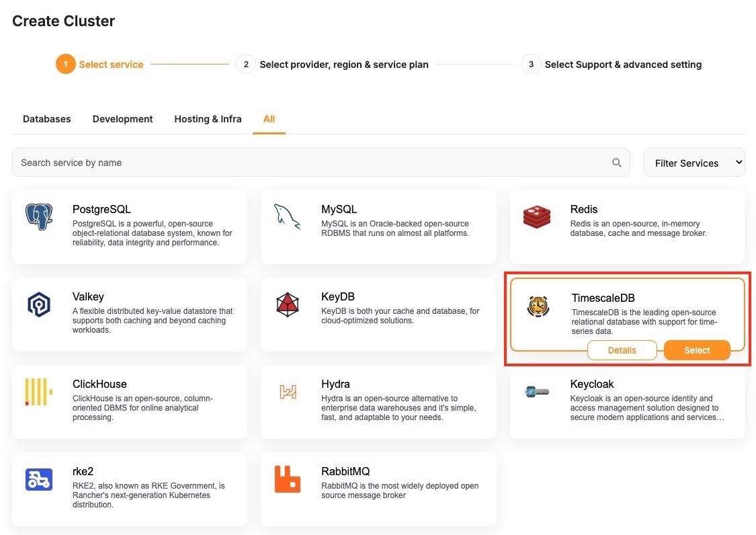Image resolution: width=756 pixels, height=535 pixels.
Task: Open TimescaleDB Details button
Action: pyautogui.click(x=622, y=350)
